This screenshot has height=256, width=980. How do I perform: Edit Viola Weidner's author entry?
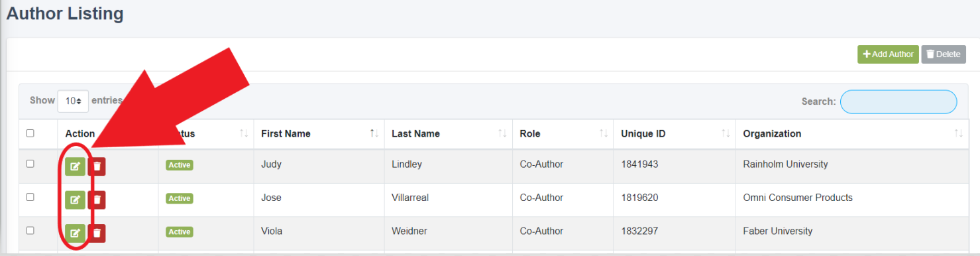click(75, 233)
